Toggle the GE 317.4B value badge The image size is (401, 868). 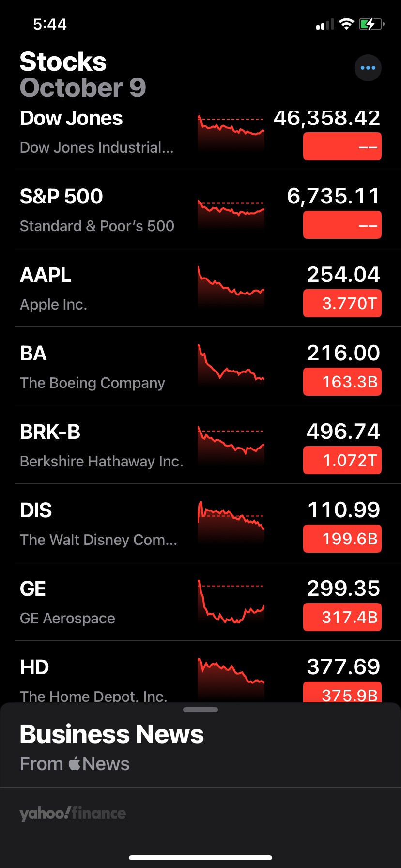[342, 617]
